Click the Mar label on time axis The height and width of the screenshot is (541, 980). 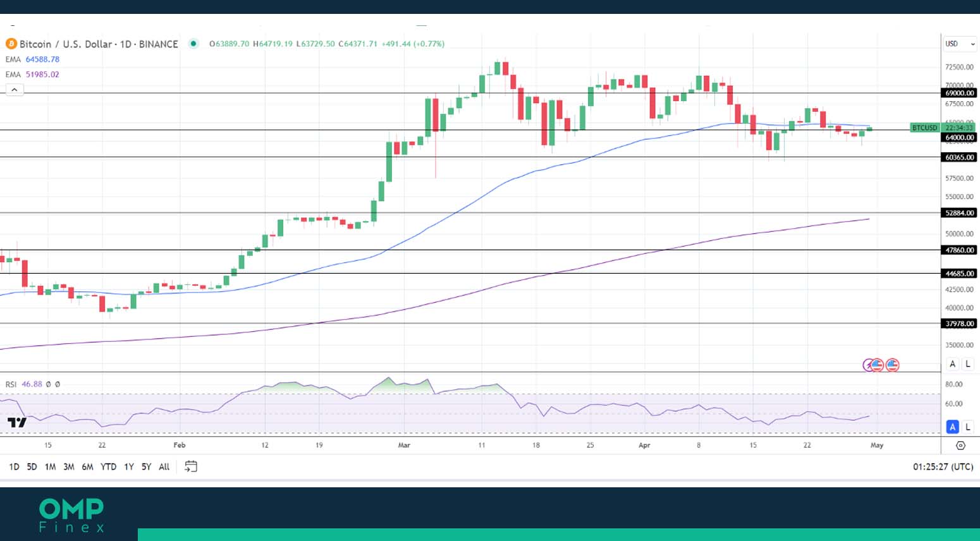[x=404, y=445]
